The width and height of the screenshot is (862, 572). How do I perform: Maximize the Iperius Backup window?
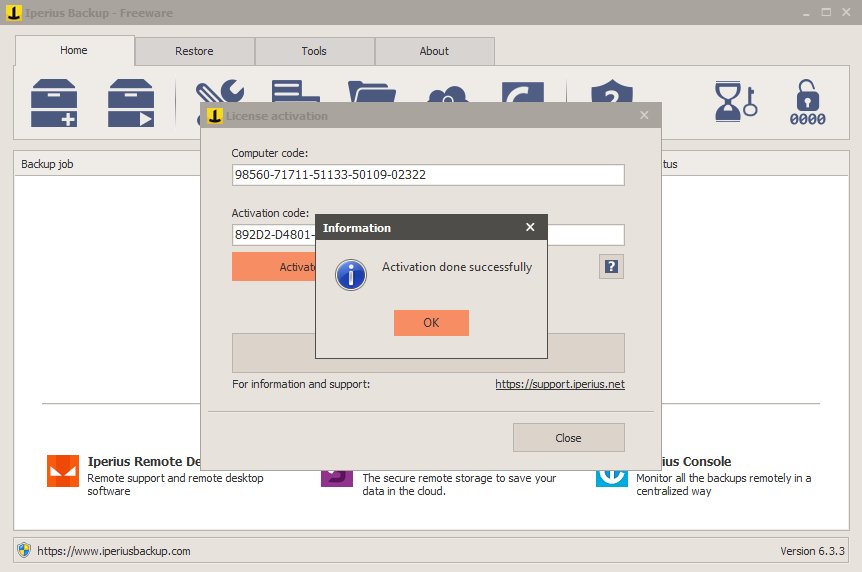pyautogui.click(x=826, y=12)
